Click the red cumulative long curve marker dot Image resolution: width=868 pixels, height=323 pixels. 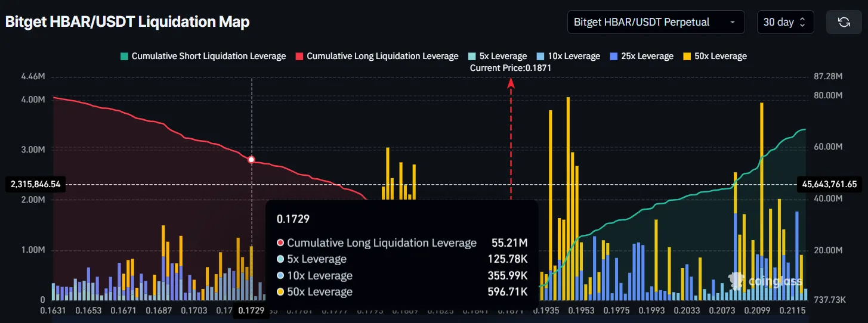coord(251,160)
